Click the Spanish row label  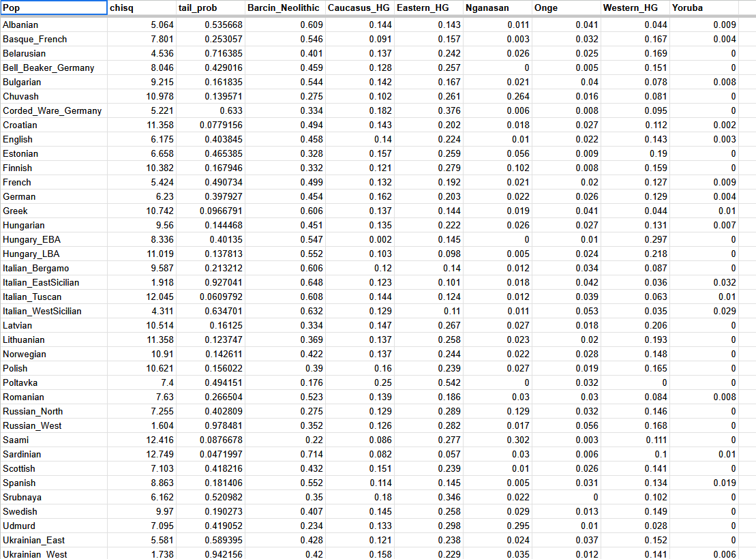point(19,483)
